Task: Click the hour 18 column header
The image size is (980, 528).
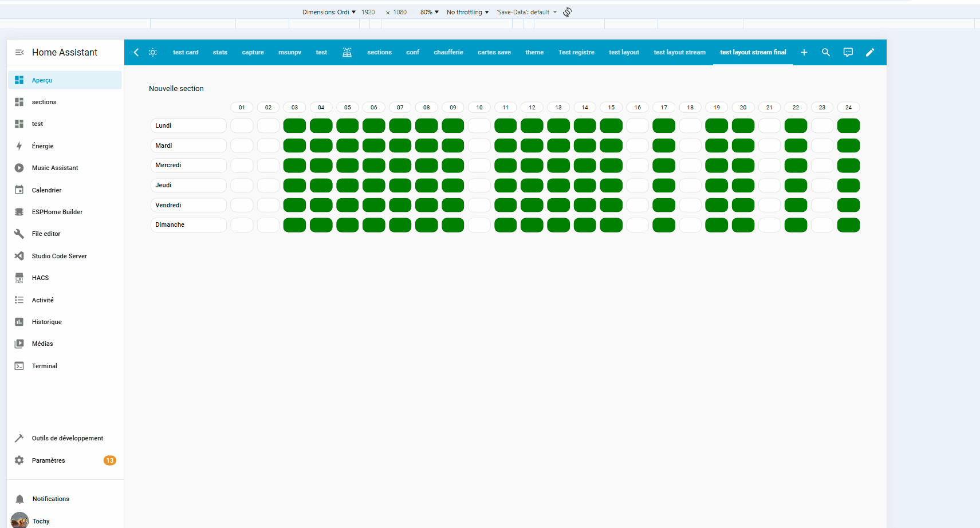Action: click(x=690, y=108)
